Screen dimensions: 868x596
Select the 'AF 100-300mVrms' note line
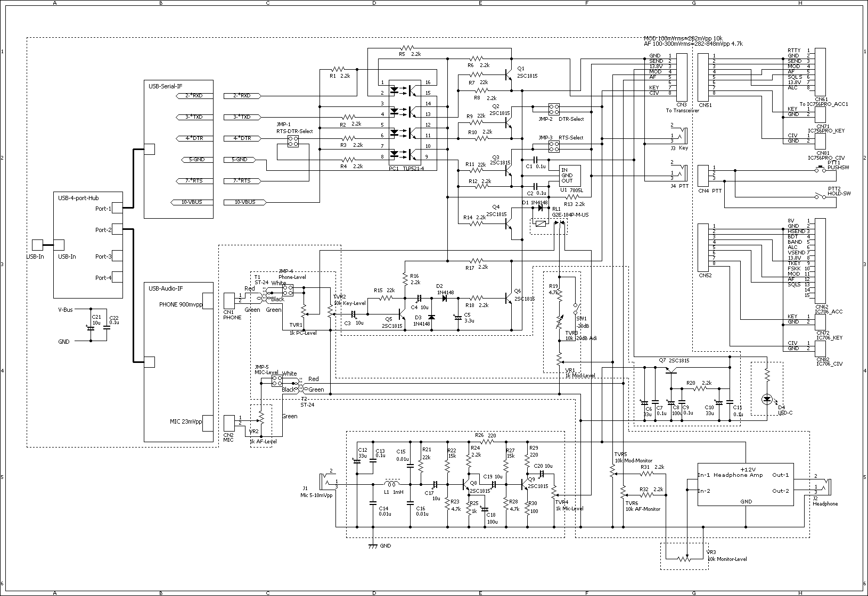[x=693, y=44]
